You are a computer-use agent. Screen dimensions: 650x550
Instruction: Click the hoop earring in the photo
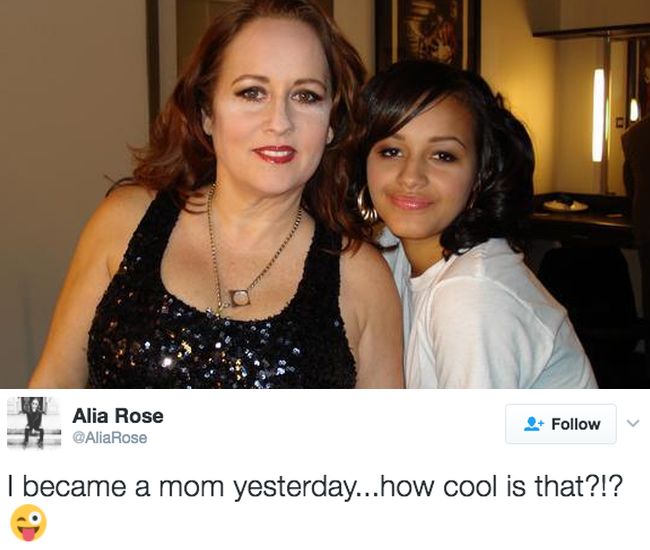tap(366, 205)
